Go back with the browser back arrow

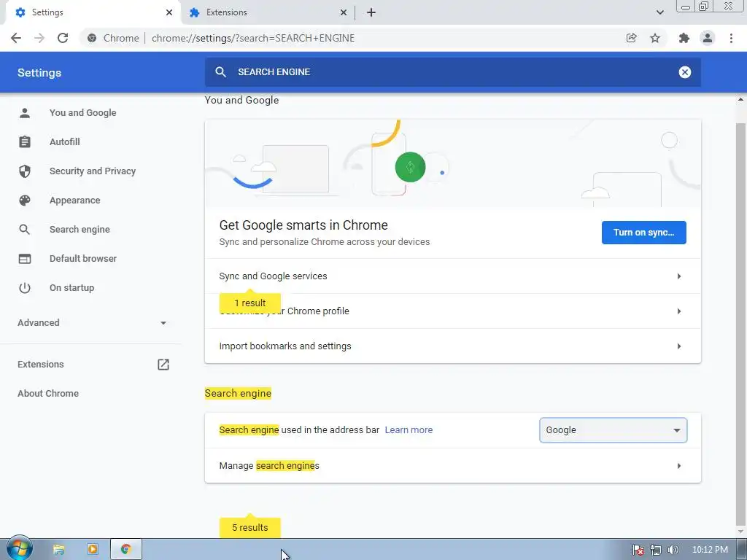point(16,38)
